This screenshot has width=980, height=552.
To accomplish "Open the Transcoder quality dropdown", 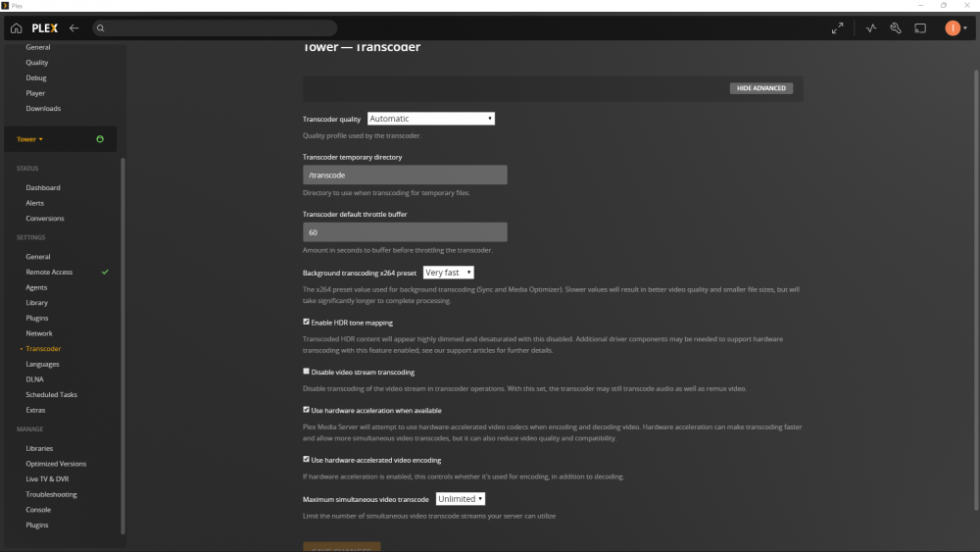I will [x=430, y=119].
